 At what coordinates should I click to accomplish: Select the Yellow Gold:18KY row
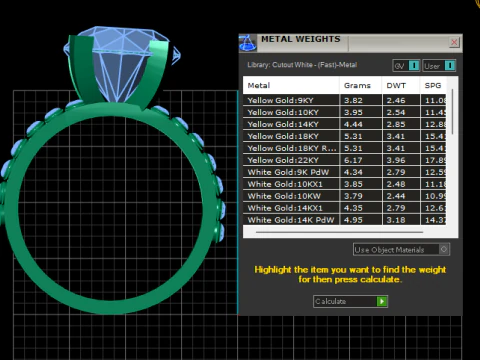(344, 136)
